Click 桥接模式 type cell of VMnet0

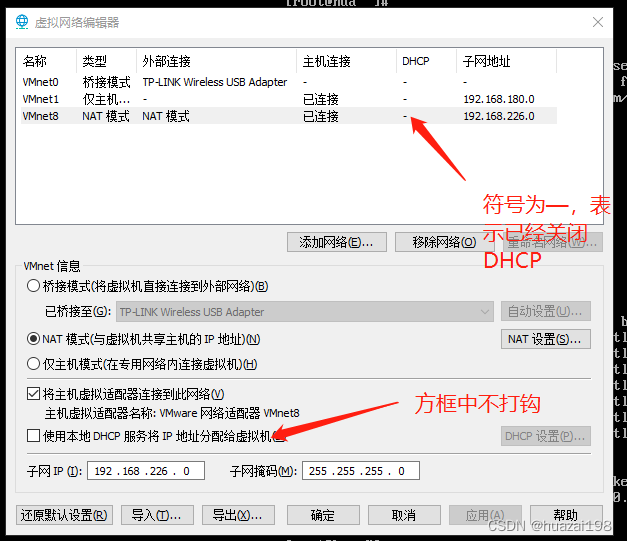[106, 82]
